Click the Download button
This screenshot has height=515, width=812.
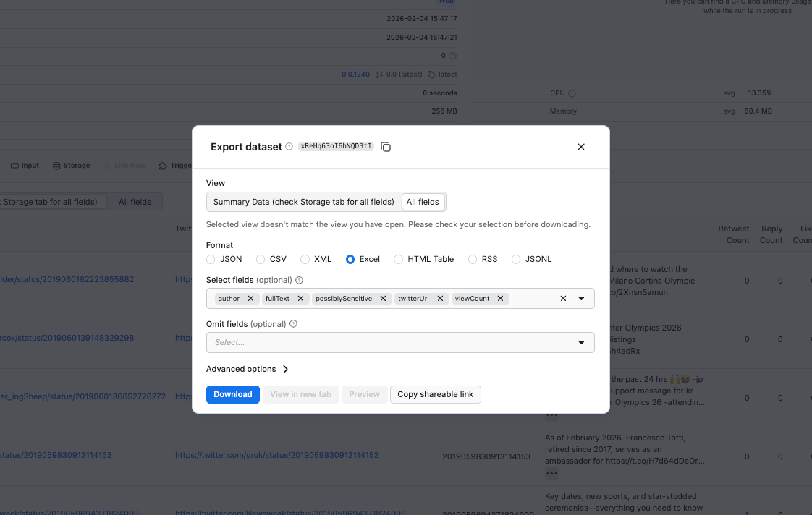pos(232,394)
